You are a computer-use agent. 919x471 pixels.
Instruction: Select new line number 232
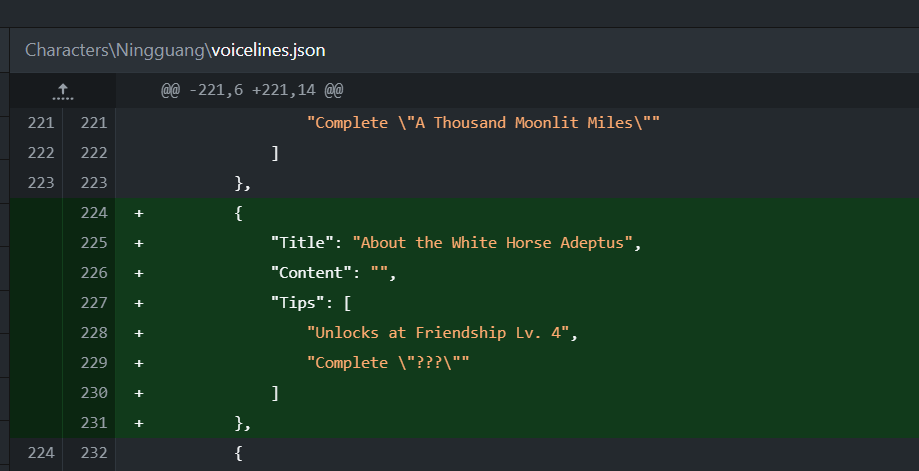click(94, 453)
